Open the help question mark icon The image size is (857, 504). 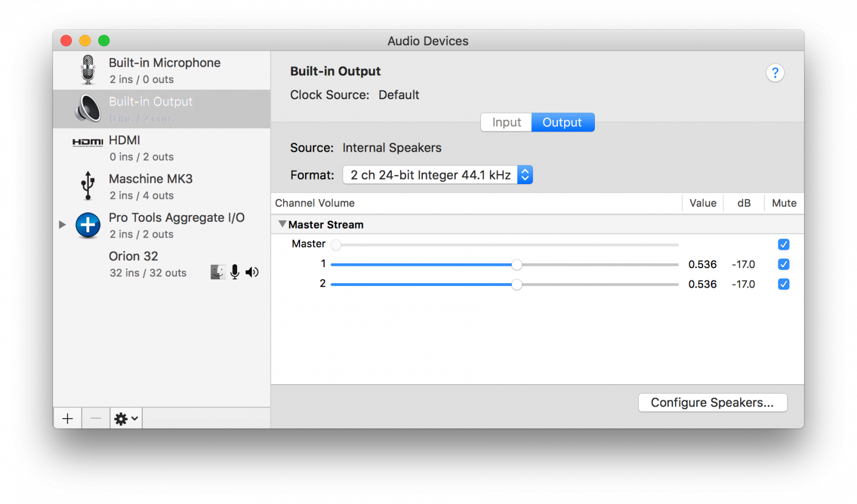coord(775,72)
